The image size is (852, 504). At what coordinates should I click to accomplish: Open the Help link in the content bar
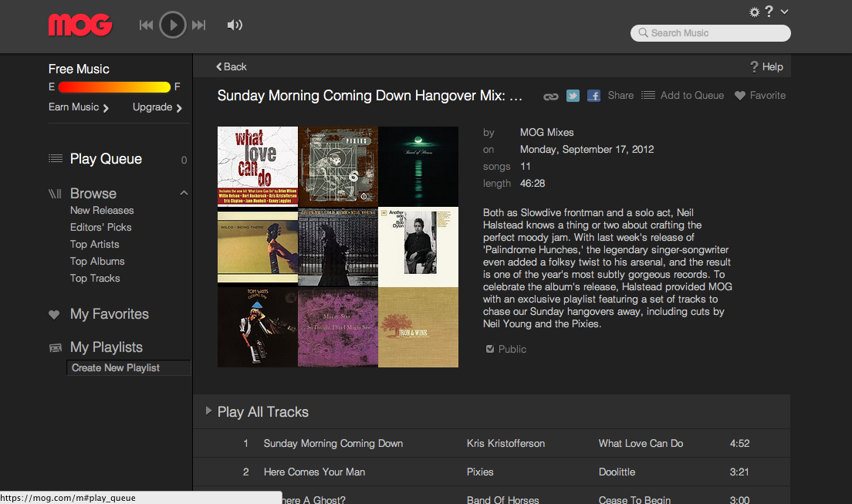point(766,67)
